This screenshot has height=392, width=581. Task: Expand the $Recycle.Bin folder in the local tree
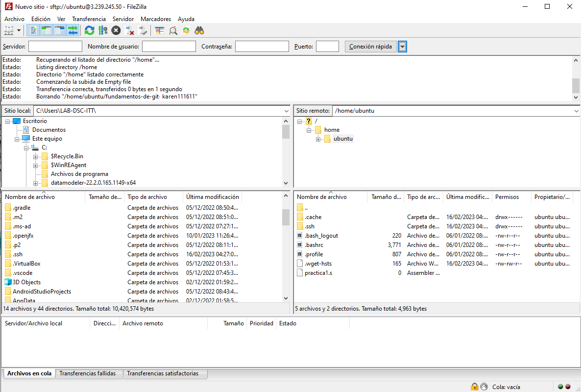click(x=35, y=156)
